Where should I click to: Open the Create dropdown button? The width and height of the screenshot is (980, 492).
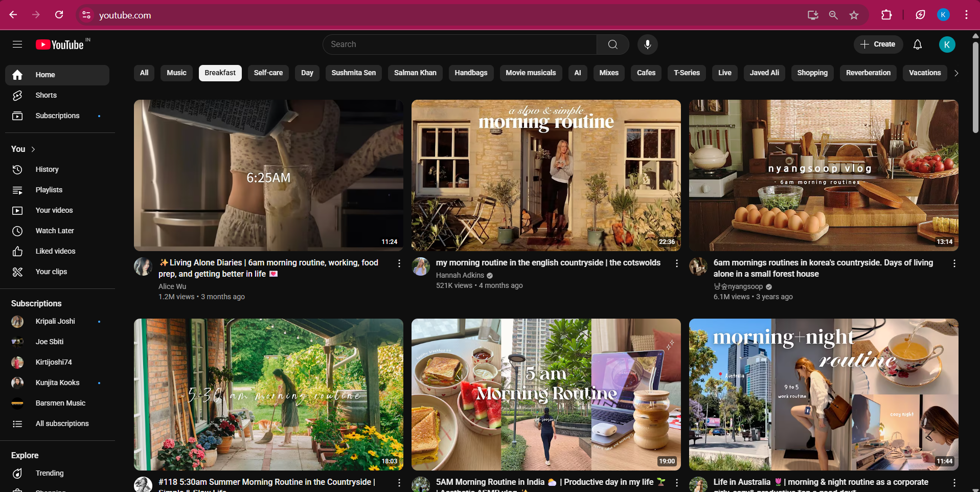[x=878, y=44]
